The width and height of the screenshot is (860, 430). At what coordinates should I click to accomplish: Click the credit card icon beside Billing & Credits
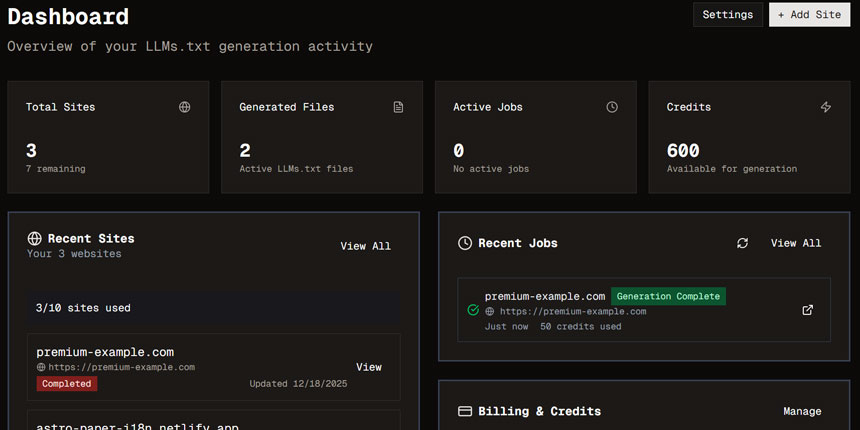465,411
